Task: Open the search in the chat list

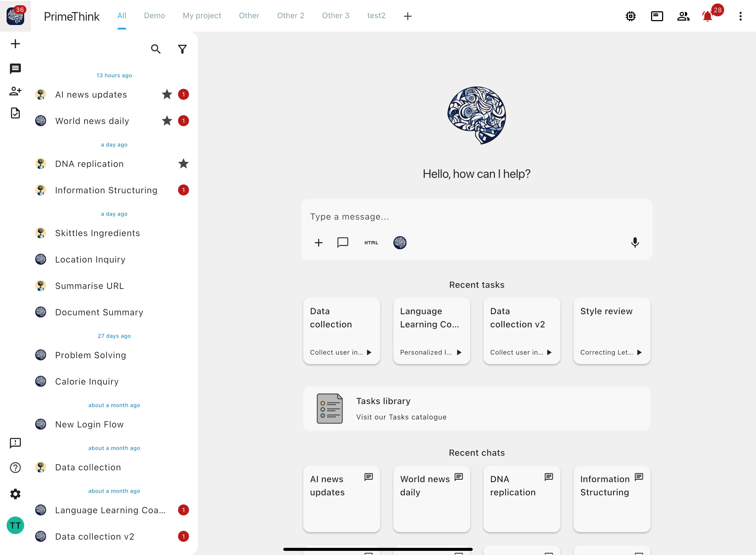Action: click(x=156, y=49)
